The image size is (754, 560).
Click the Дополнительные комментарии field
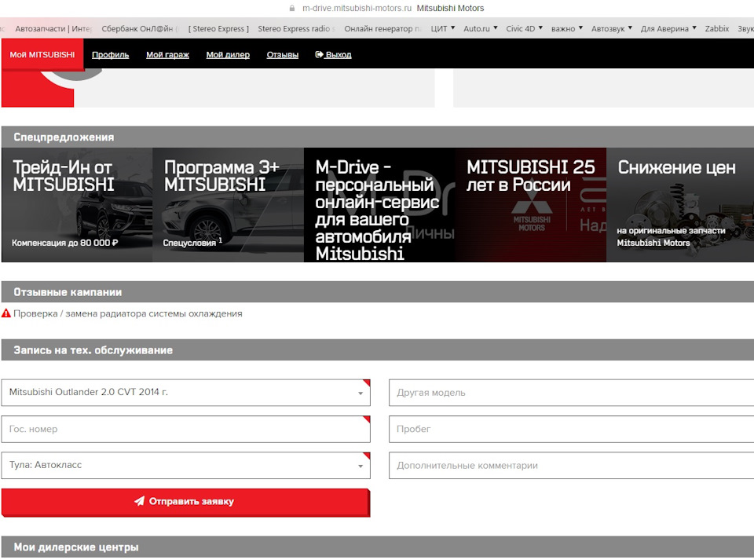click(x=571, y=465)
